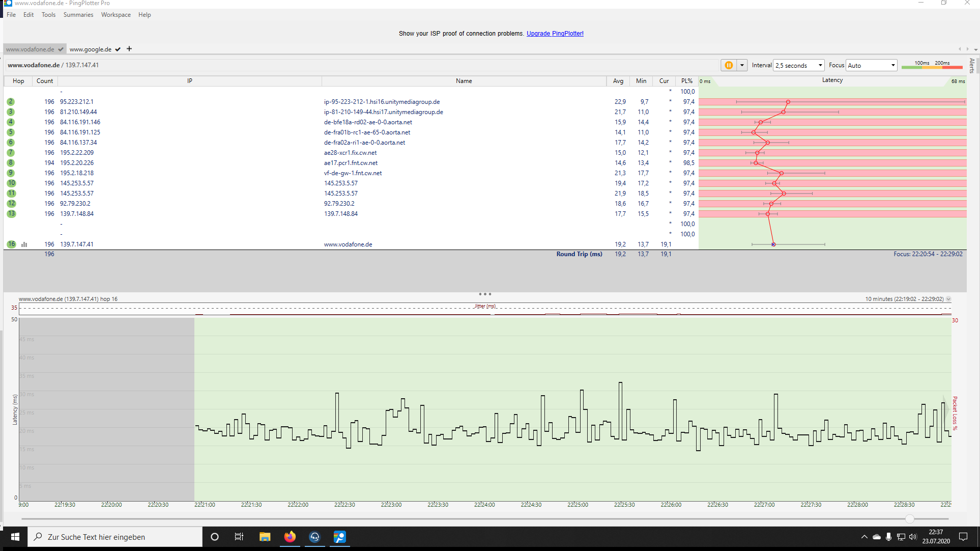Click the graph icon on hop 16
The width and height of the screenshot is (980, 551).
pos(24,244)
